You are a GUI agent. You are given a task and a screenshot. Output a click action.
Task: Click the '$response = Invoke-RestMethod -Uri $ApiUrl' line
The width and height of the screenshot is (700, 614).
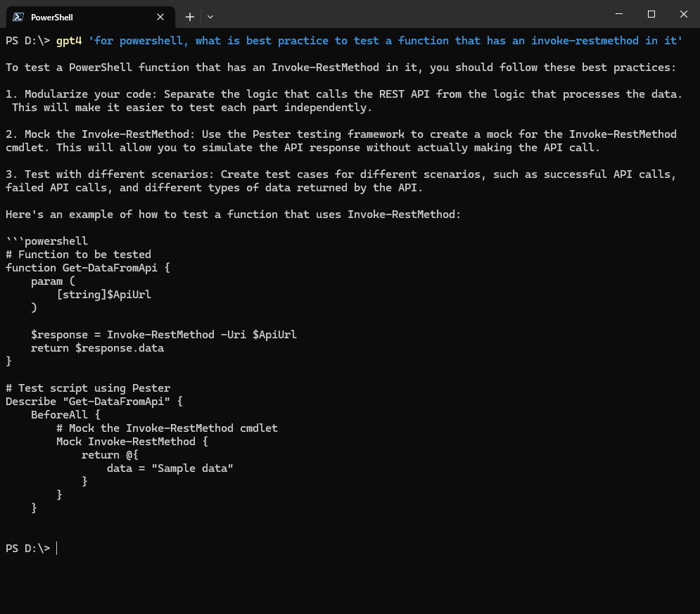click(164, 335)
